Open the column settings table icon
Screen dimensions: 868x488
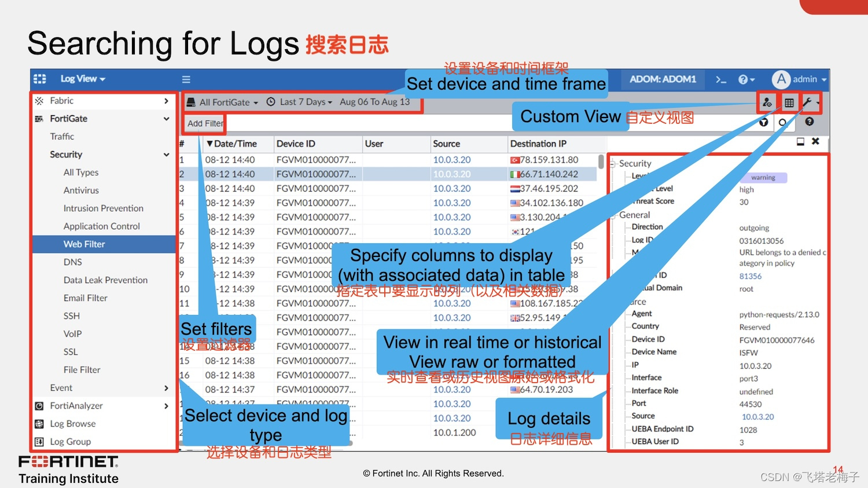click(789, 103)
